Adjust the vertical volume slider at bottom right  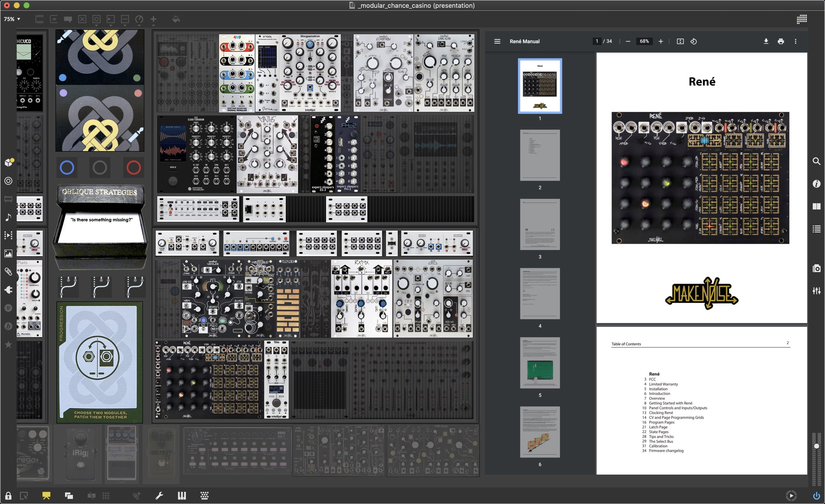click(816, 446)
